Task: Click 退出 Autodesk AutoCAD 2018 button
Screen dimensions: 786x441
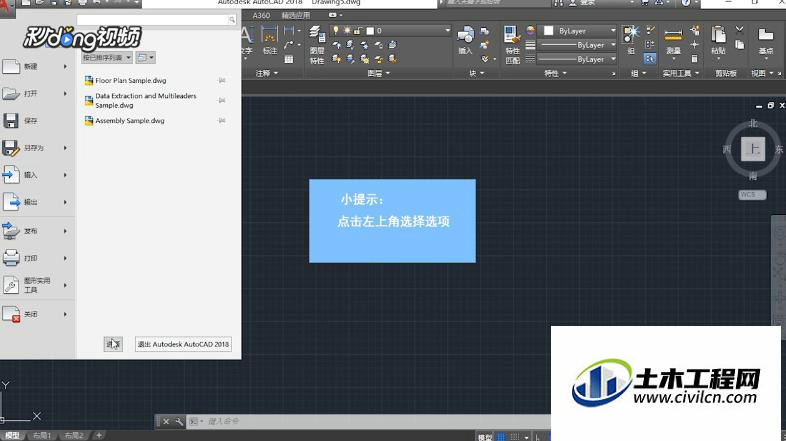Action: [183, 344]
